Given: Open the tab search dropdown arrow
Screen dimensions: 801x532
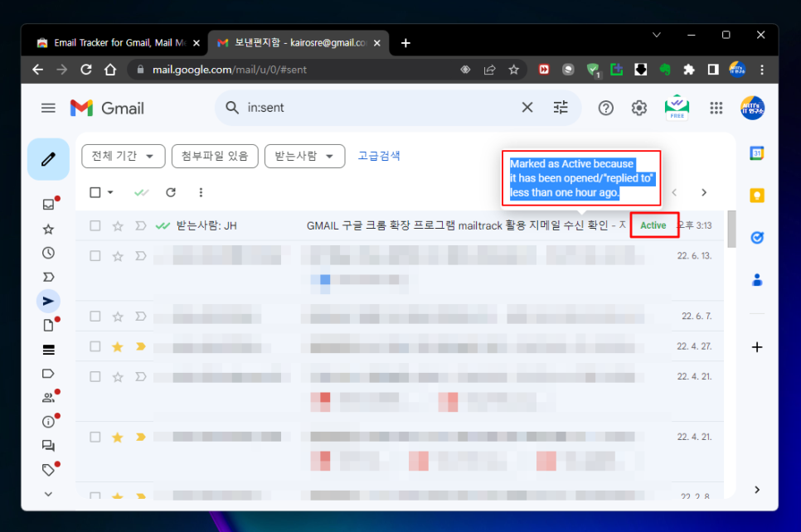Looking at the screenshot, I should coord(657,35).
